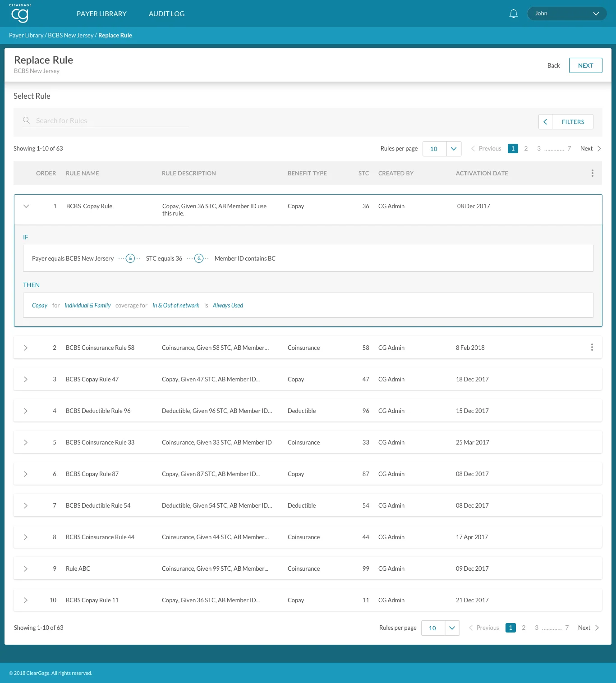Go to page 3 in bottom pagination
This screenshot has width=616, height=683.
click(x=537, y=628)
